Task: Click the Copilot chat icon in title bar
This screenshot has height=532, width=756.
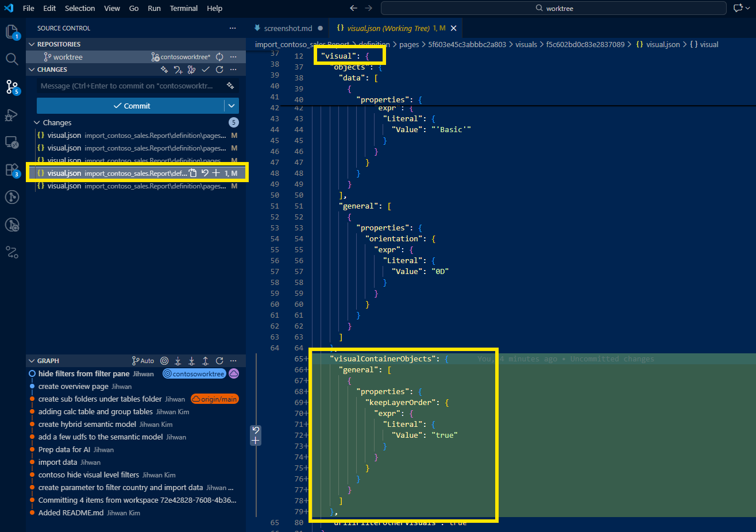Action: pyautogui.click(x=738, y=8)
